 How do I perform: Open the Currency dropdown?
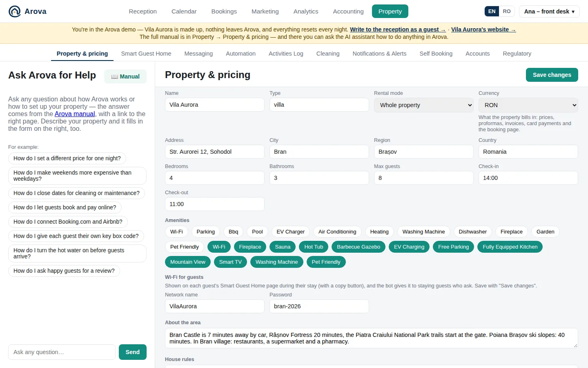[528, 105]
